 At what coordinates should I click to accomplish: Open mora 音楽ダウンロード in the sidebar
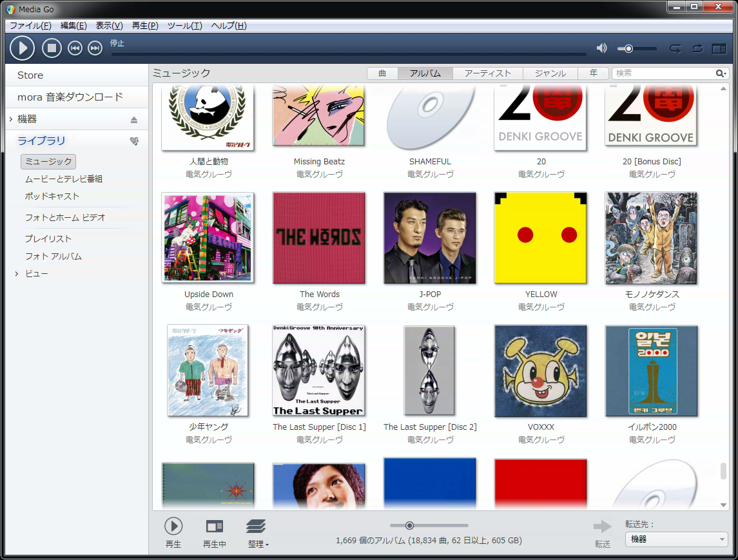[x=70, y=97]
